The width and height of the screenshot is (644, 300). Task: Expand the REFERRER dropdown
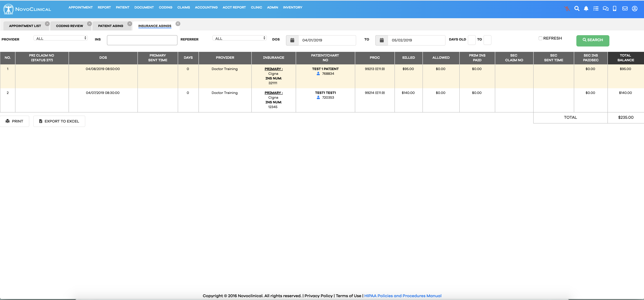pyautogui.click(x=240, y=38)
